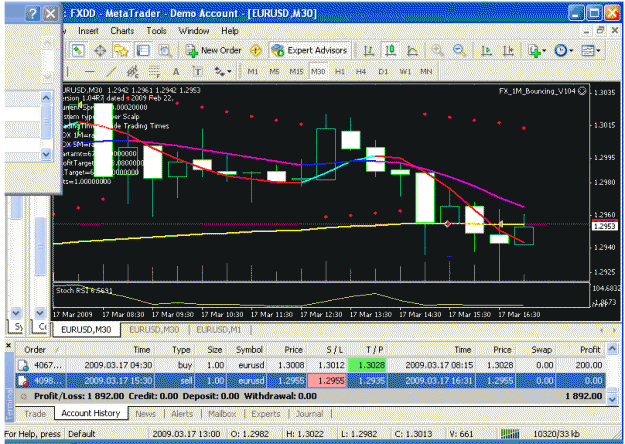Image resolution: width=625 pixels, height=444 pixels.
Task: Open the Help menu
Action: [230, 31]
